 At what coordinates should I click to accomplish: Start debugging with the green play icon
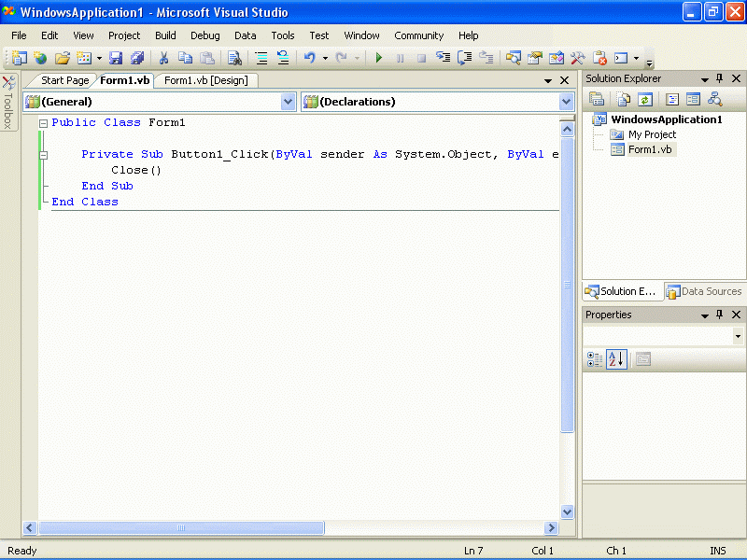pyautogui.click(x=379, y=58)
